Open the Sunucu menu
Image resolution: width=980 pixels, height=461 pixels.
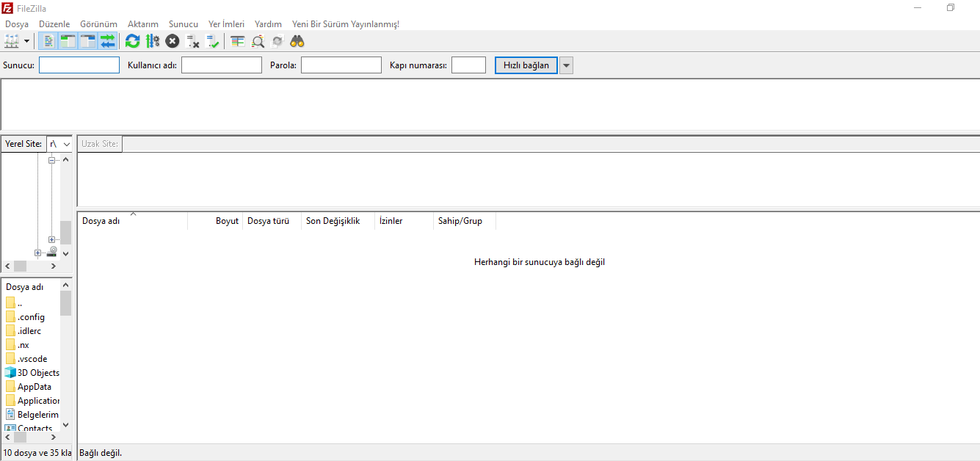tap(184, 24)
